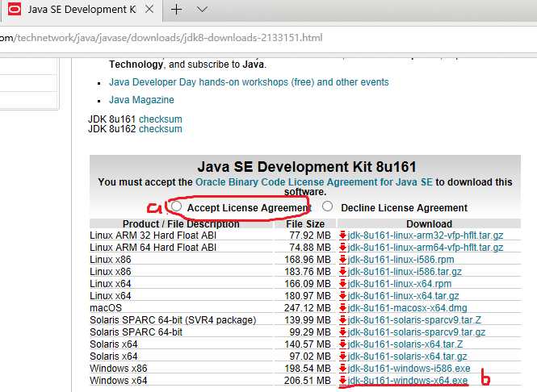Open Java Developer Day workshops link
The width and height of the screenshot is (537, 392).
coord(249,82)
